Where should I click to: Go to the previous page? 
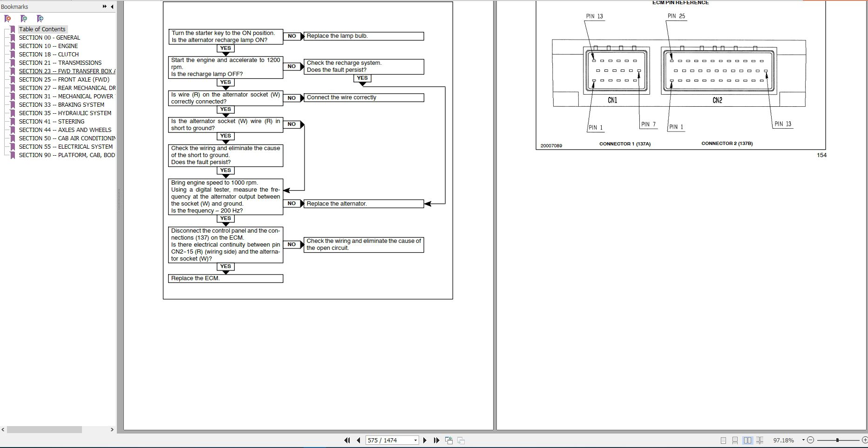358,440
